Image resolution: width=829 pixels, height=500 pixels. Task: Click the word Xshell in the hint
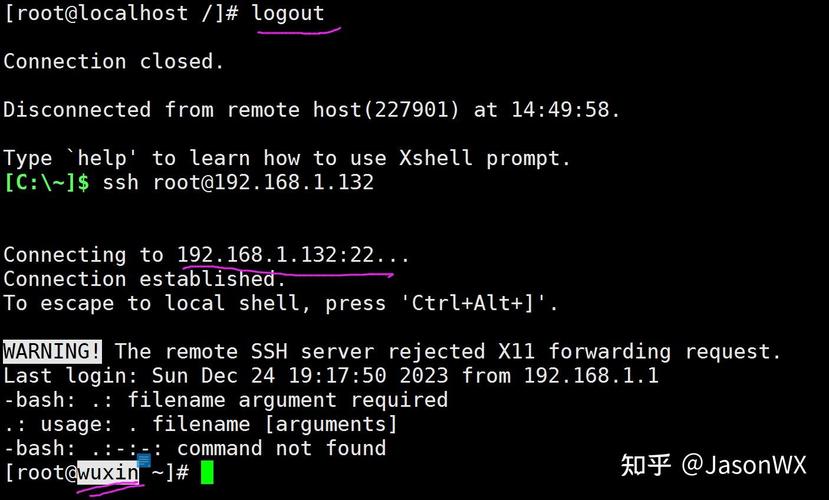438,158
